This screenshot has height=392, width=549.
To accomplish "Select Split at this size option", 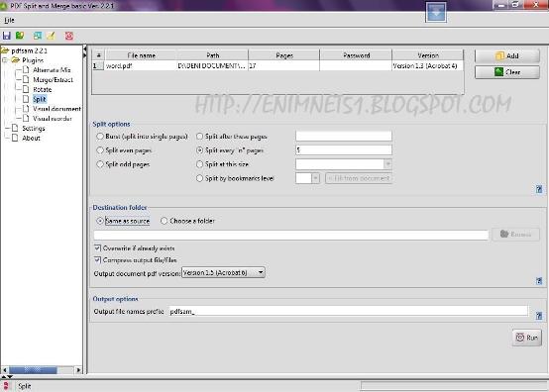I will 199,164.
